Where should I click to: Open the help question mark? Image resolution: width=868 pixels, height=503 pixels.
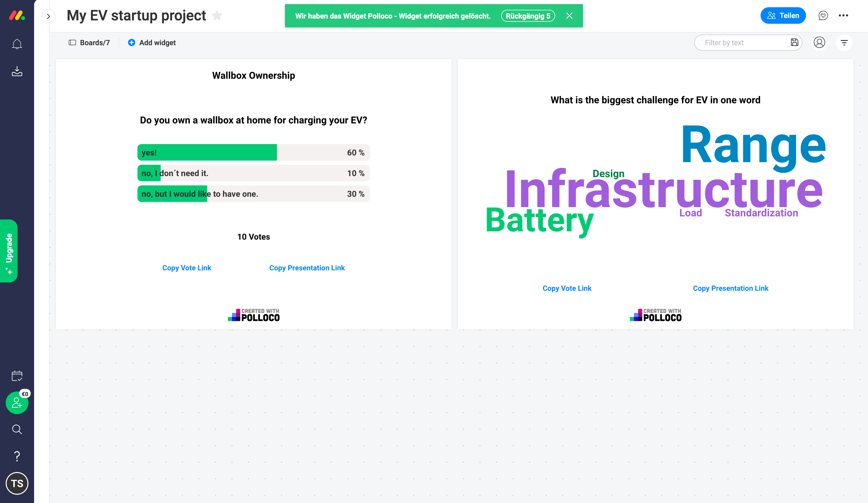click(17, 456)
